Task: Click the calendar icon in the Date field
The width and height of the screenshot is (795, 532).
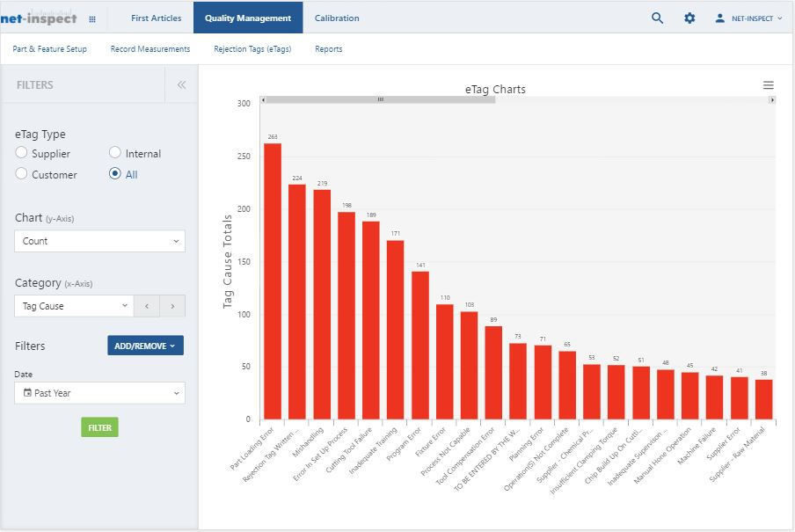Action: pyautogui.click(x=28, y=393)
